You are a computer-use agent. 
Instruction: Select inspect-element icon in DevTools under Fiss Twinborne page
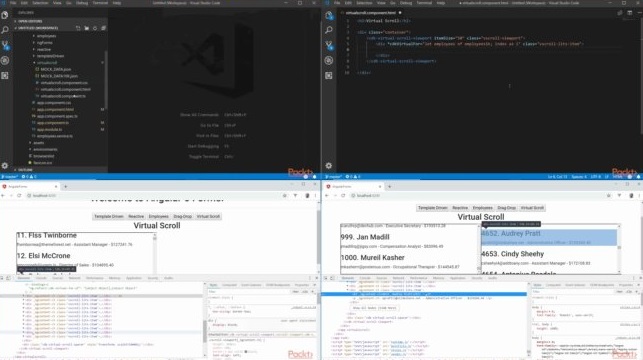(x=2, y=278)
